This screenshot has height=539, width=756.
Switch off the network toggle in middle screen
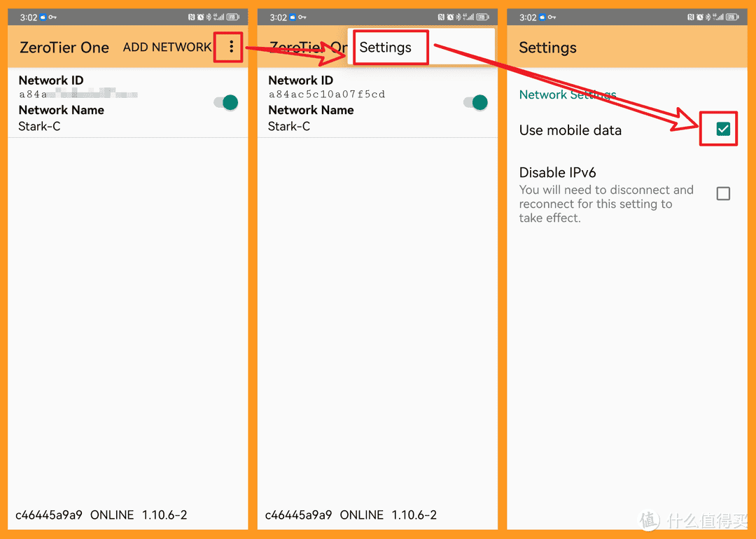(x=476, y=103)
